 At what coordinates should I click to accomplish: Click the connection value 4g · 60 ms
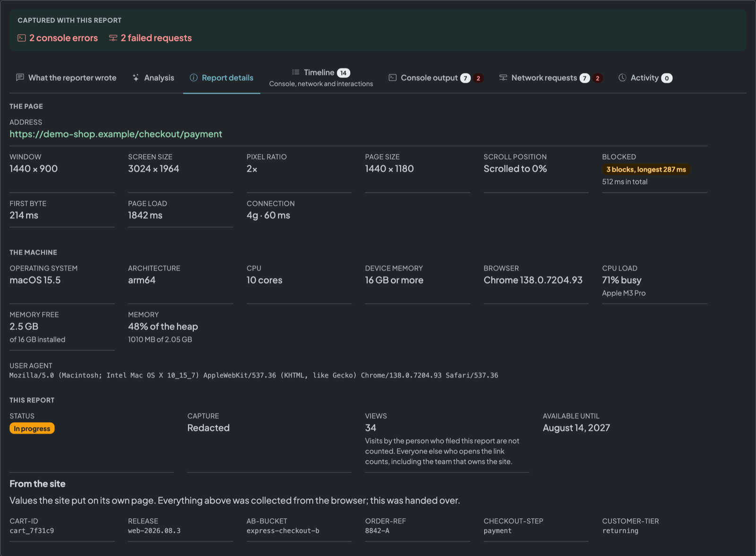pos(268,215)
